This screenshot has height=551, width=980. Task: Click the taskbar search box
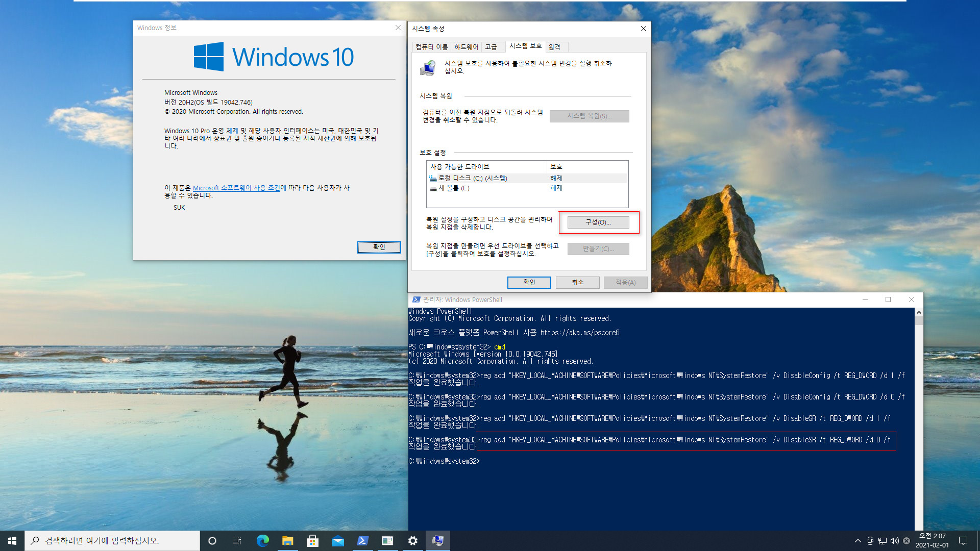(x=112, y=540)
